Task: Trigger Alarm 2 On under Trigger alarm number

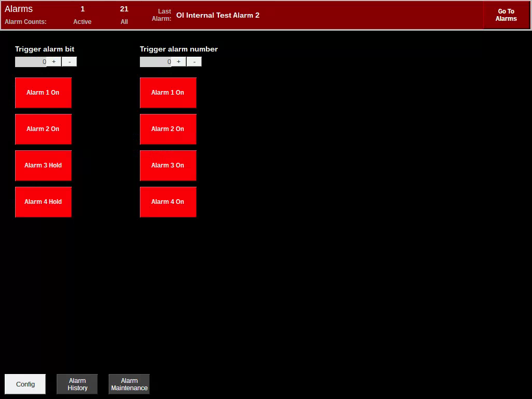Action: point(168,129)
